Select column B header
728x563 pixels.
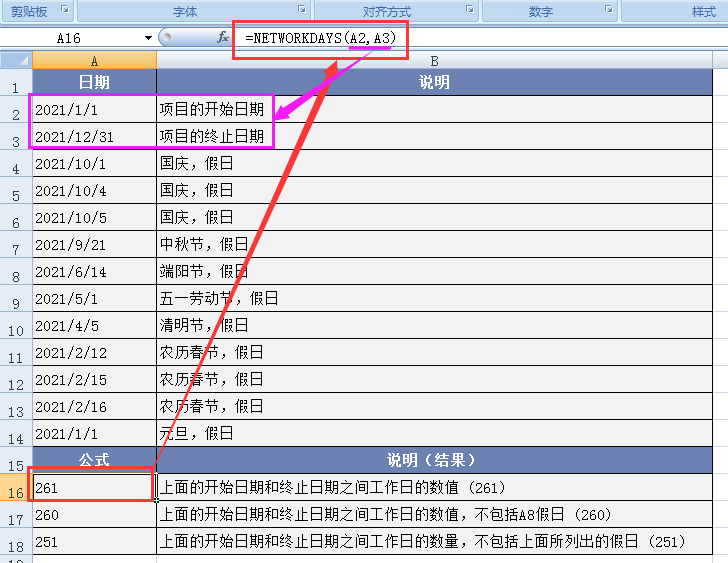click(x=434, y=60)
